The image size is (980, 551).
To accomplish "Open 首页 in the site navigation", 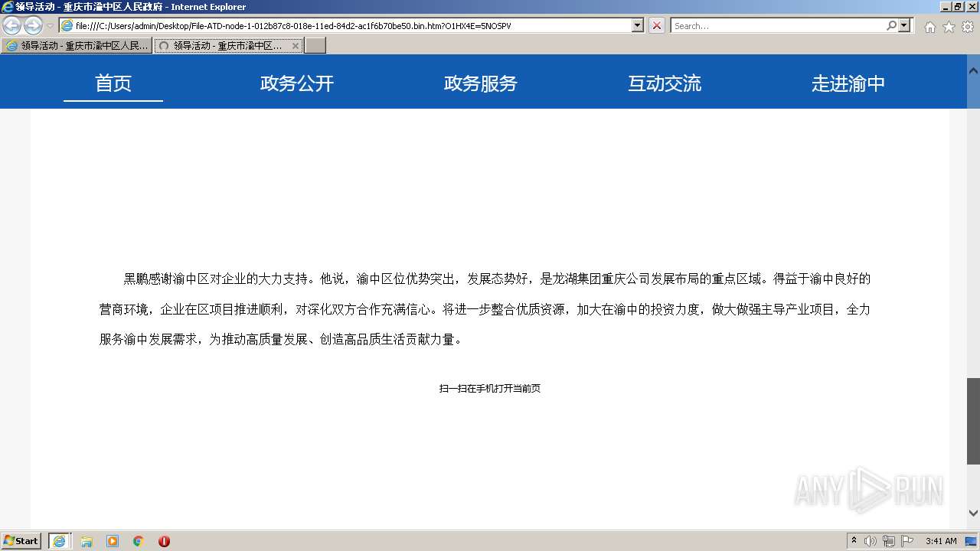I will point(113,83).
